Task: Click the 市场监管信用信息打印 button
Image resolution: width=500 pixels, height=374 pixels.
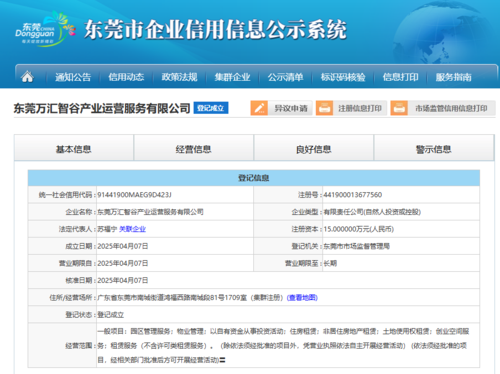Action: pos(443,108)
